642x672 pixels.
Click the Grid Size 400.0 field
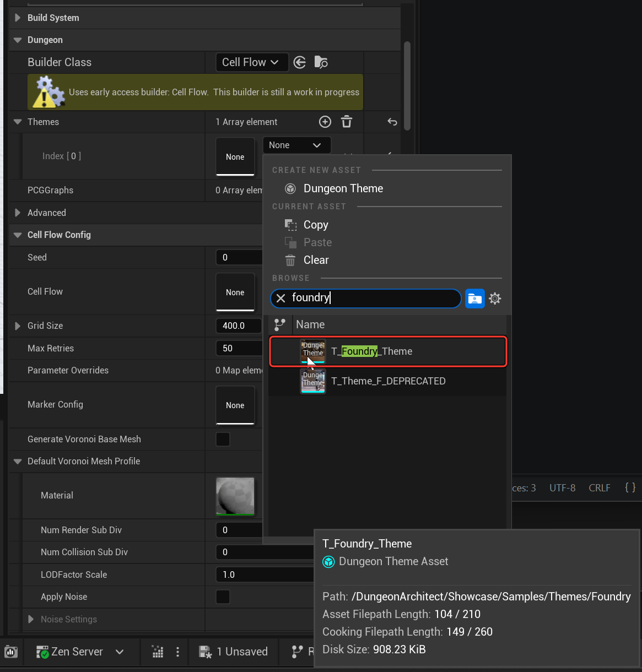[x=239, y=326]
